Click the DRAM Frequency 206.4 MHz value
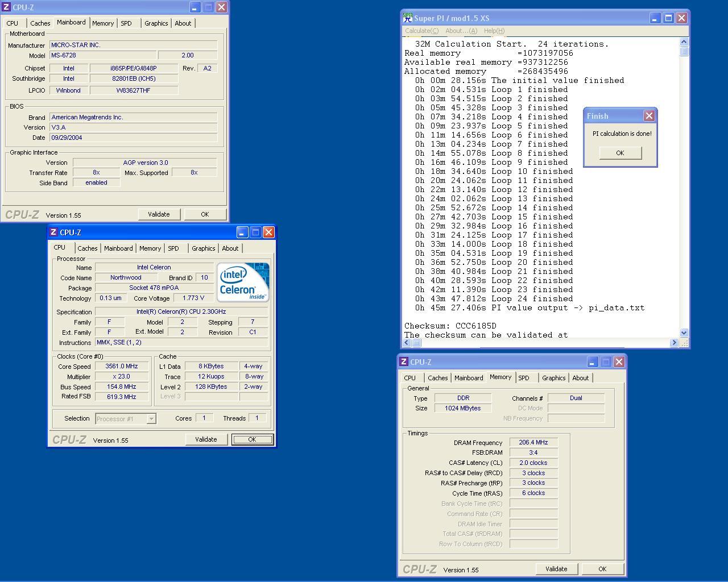728x582 pixels. [533, 443]
